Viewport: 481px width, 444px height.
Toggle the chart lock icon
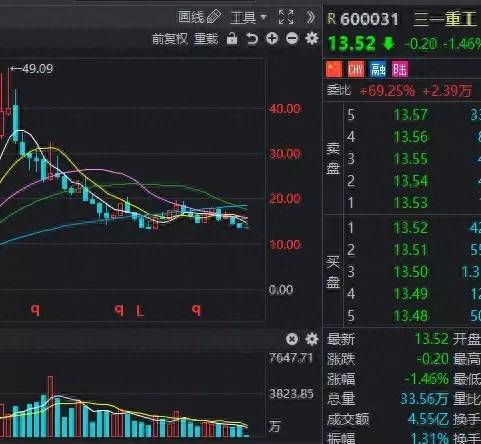(x=232, y=39)
